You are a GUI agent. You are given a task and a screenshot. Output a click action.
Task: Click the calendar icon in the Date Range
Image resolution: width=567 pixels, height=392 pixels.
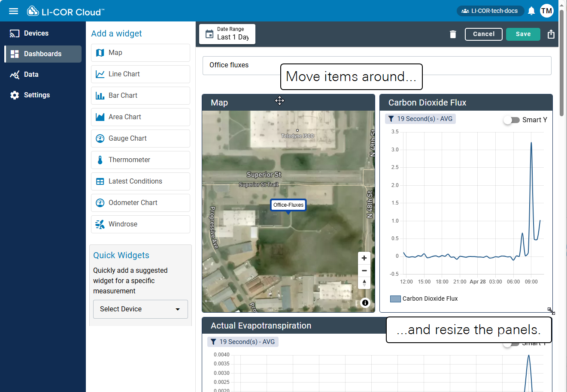pos(209,34)
